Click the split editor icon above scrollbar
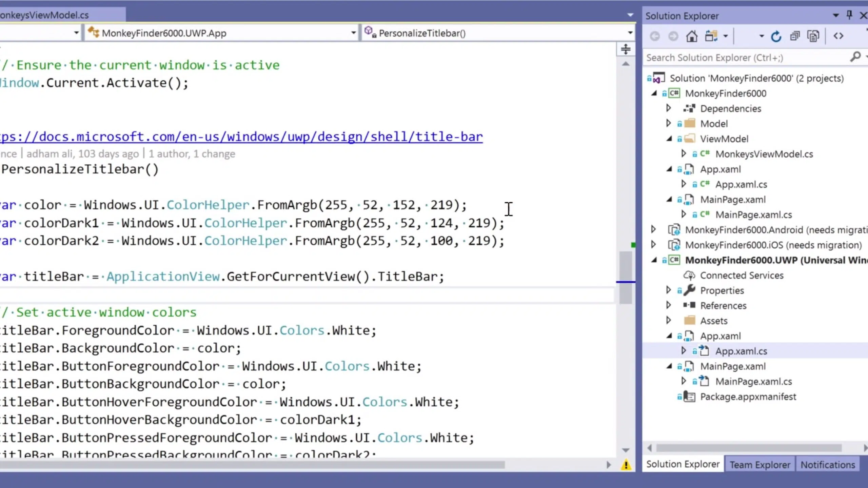Image resolution: width=868 pixels, height=488 pixels. (626, 49)
